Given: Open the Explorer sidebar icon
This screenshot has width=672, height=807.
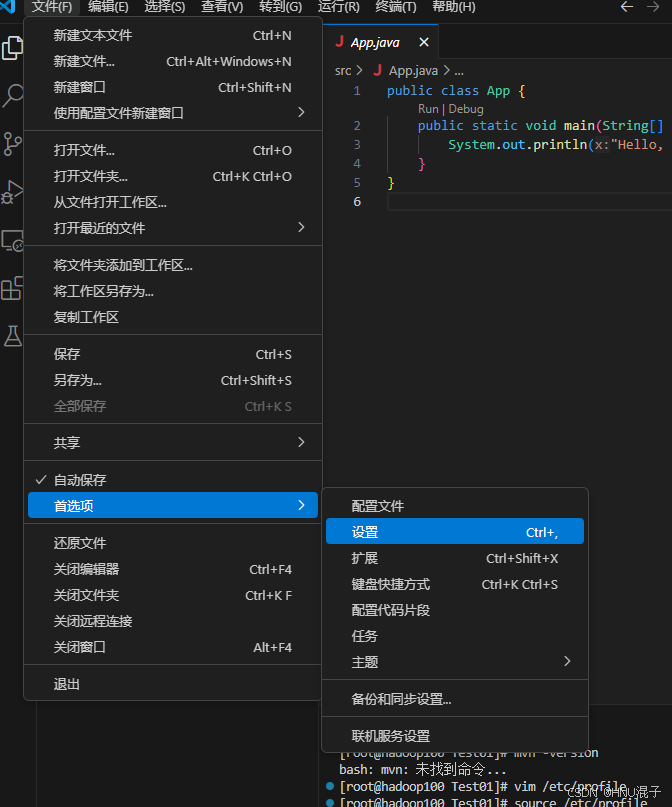Looking at the screenshot, I should tap(13, 47).
